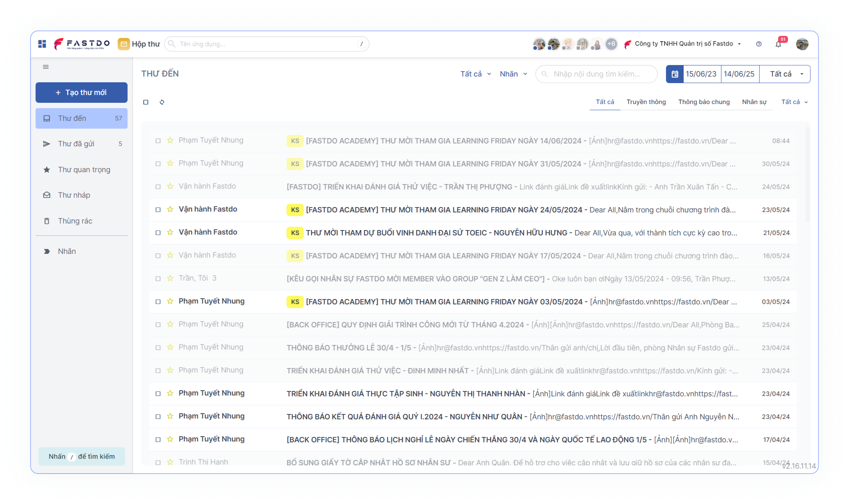This screenshot has width=849, height=504.
Task: Open the Thư quan trọng folder
Action: pos(81,169)
